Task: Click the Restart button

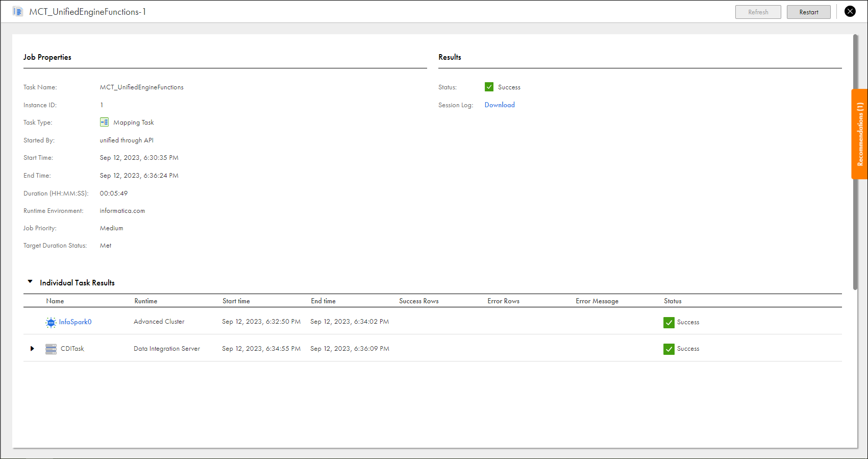Action: [x=808, y=12]
